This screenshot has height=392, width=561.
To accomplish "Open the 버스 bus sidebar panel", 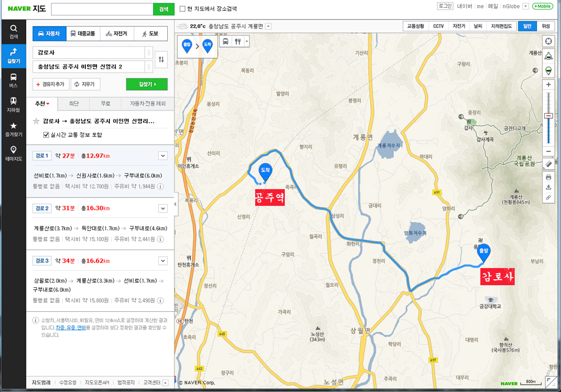I will [x=13, y=80].
